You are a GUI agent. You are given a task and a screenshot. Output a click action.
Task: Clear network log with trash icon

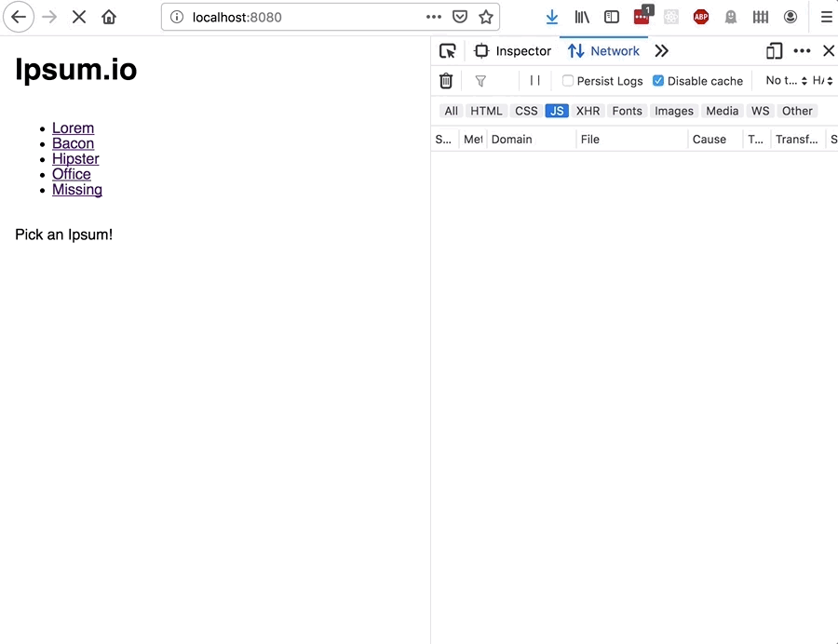coord(446,81)
